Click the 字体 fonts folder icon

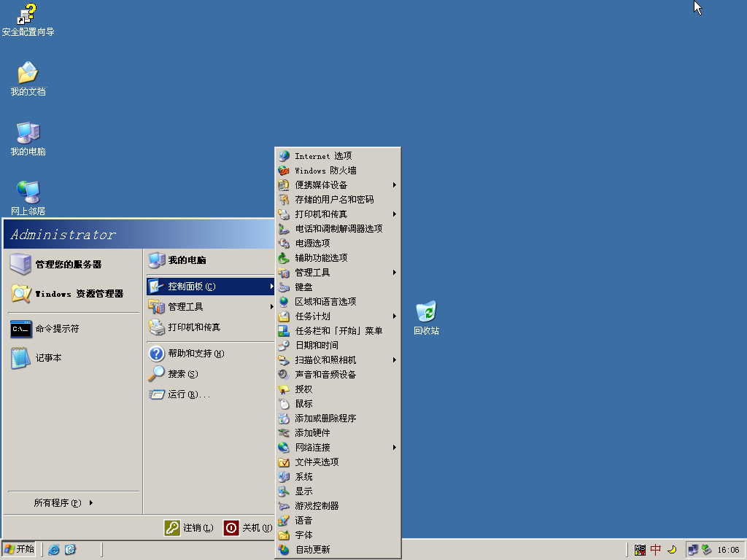[x=284, y=534]
